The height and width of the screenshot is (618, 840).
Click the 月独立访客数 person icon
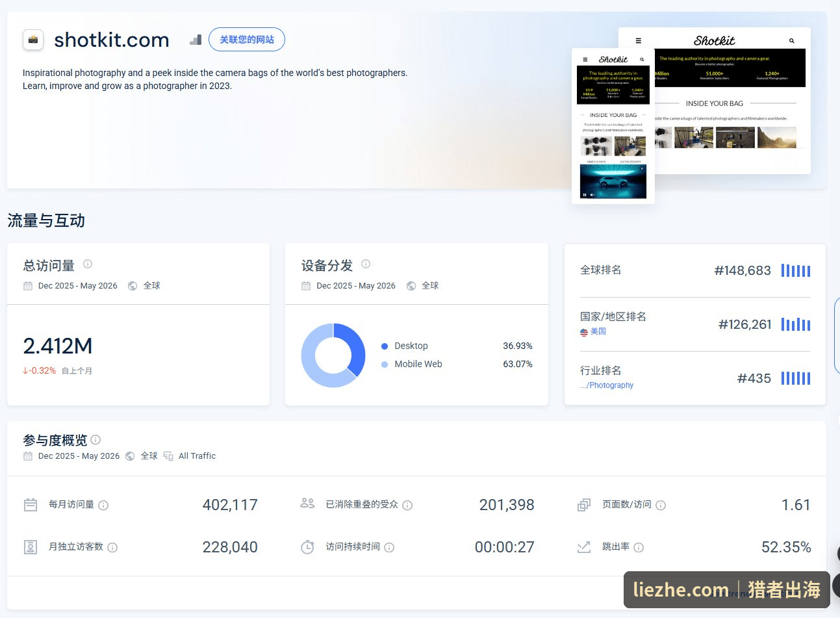pos(31,547)
